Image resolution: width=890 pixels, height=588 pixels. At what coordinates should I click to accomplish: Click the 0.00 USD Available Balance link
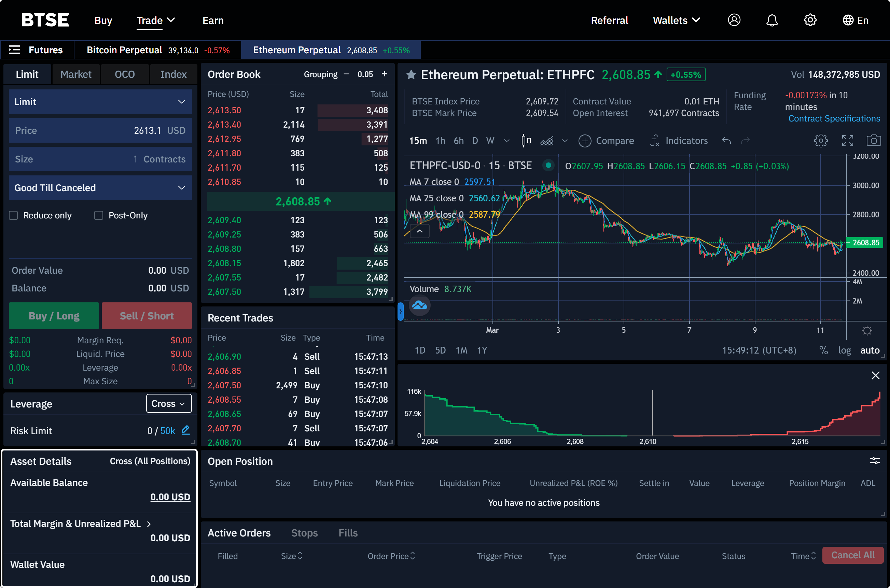click(170, 497)
